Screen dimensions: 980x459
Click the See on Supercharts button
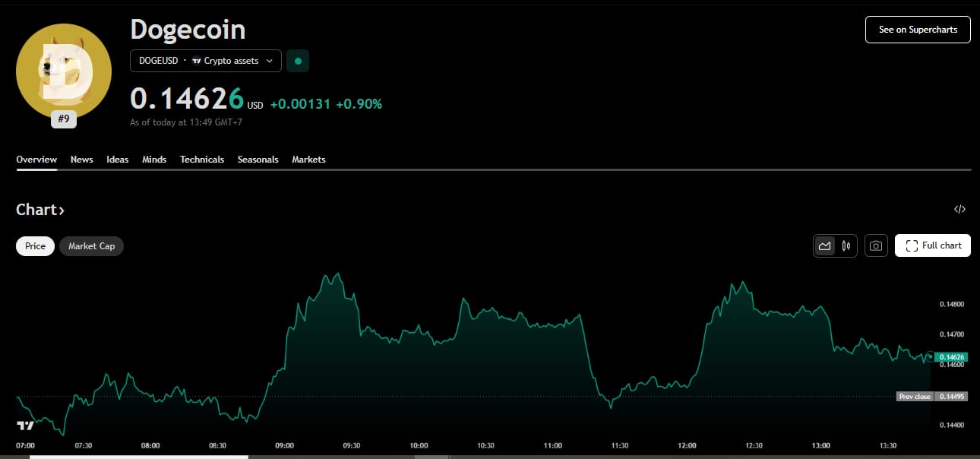coord(918,30)
